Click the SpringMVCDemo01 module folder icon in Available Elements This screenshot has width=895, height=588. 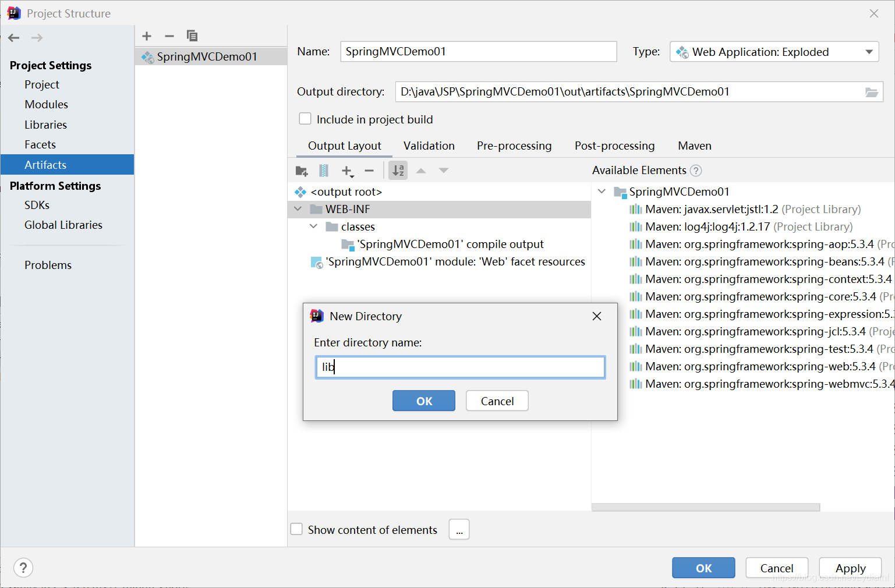[x=620, y=192]
